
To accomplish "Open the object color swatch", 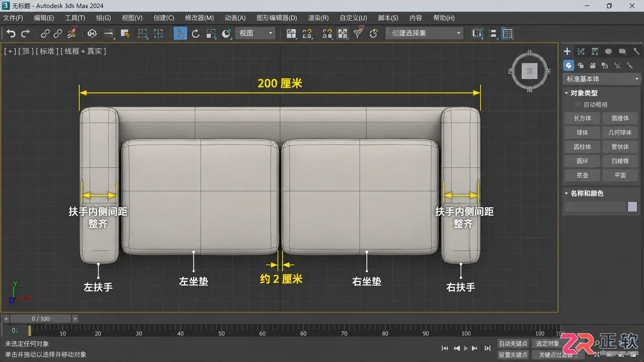I will 632,206.
